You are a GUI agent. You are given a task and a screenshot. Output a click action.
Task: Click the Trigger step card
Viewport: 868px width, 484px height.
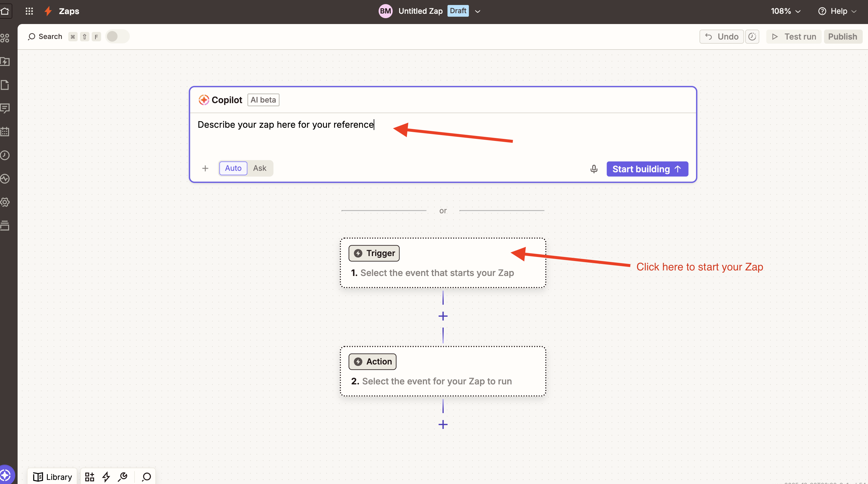pos(443,263)
